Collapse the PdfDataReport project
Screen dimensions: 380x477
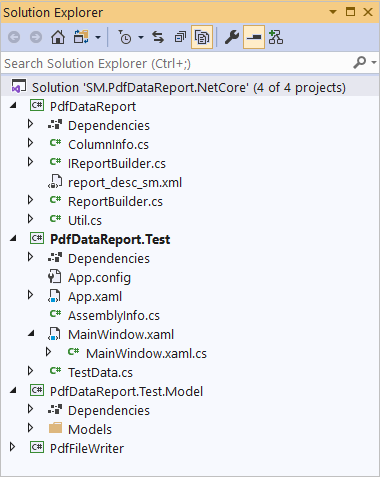click(13, 106)
